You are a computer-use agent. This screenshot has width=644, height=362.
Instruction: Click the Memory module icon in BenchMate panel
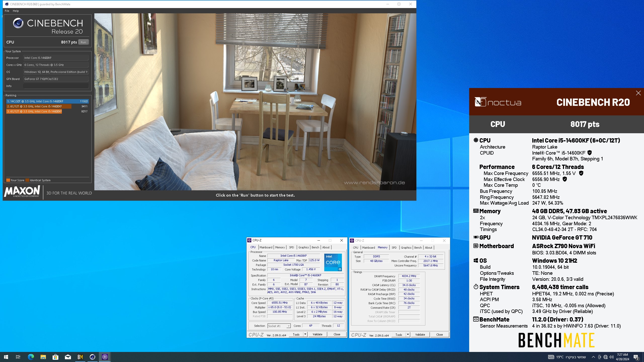tap(476, 211)
